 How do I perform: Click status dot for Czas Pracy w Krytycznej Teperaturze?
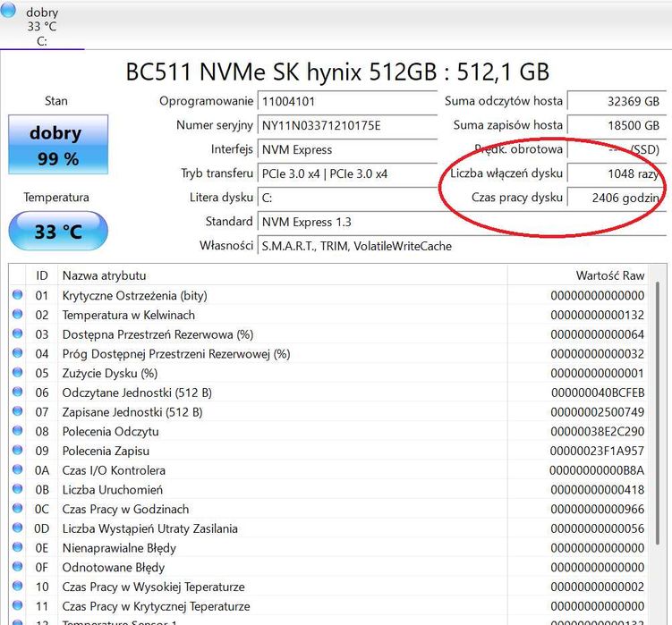pos(18,605)
